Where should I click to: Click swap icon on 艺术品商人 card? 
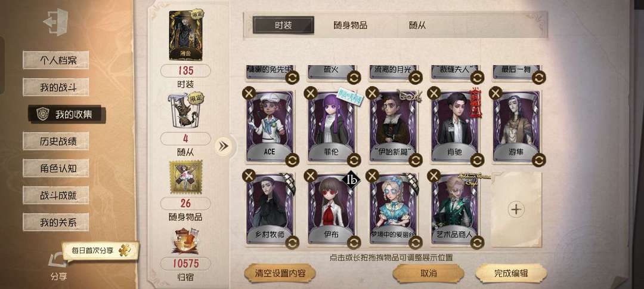tap(477, 242)
